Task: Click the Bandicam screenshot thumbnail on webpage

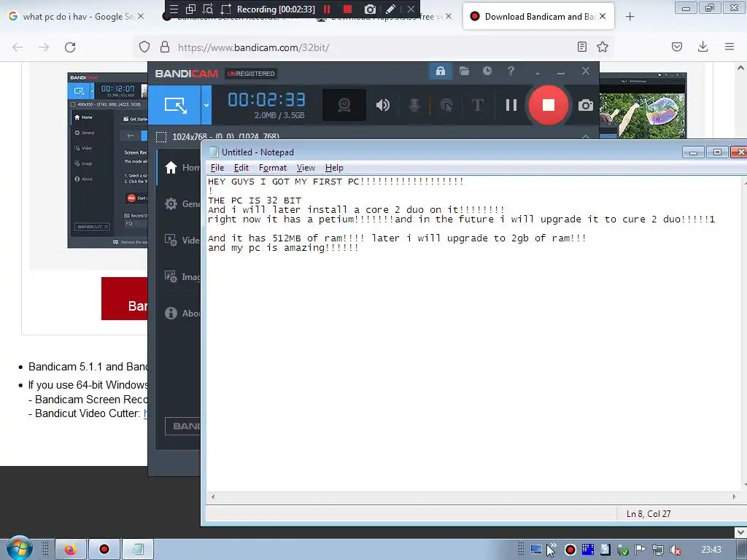Action: pos(108,160)
